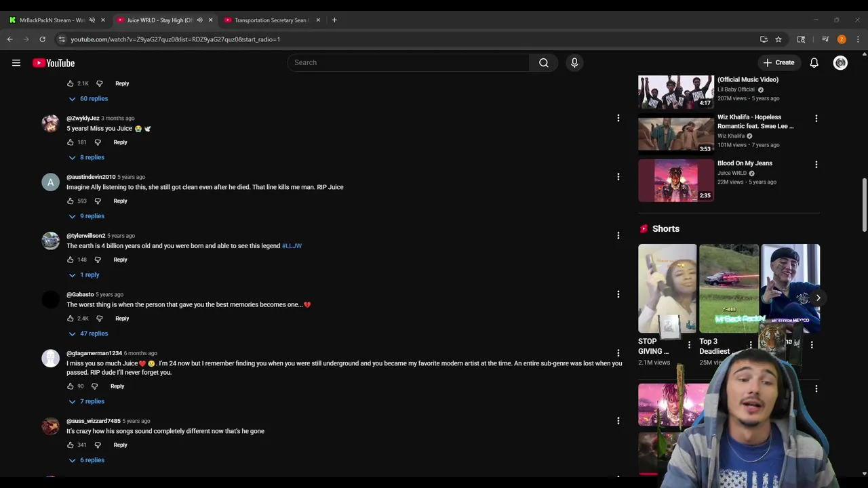Start voice search with microphone icon
Image resolution: width=868 pixels, height=488 pixels.
coord(574,62)
